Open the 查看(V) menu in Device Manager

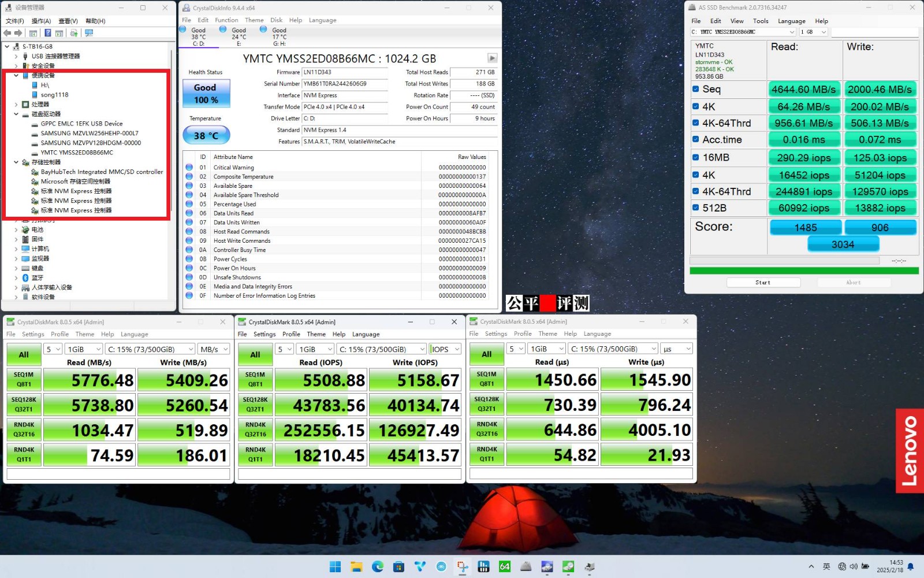68,21
